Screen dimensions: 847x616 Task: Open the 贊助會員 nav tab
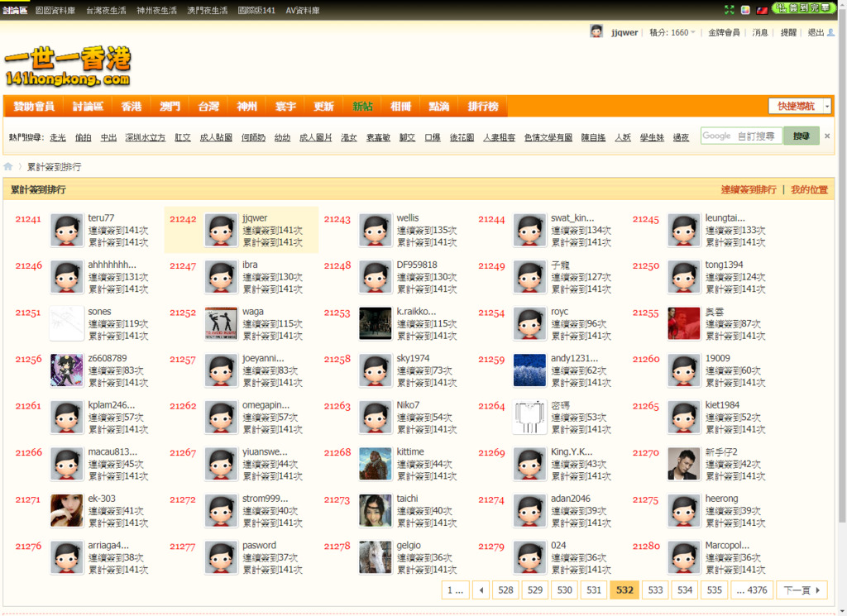point(33,107)
